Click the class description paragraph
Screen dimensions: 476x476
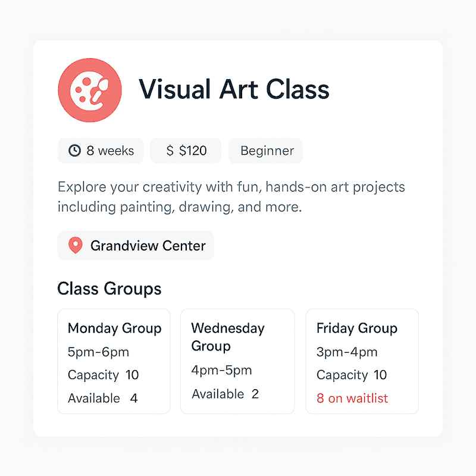pos(231,197)
